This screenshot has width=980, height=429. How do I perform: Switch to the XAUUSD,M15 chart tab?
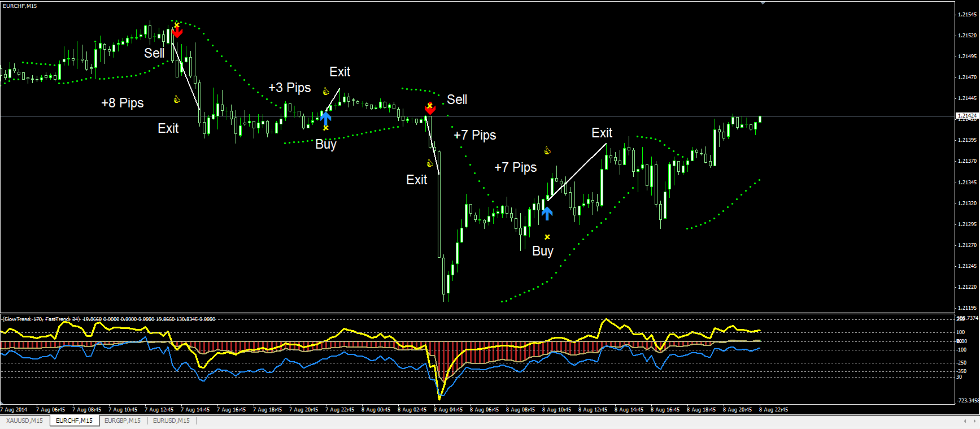pyautogui.click(x=24, y=421)
